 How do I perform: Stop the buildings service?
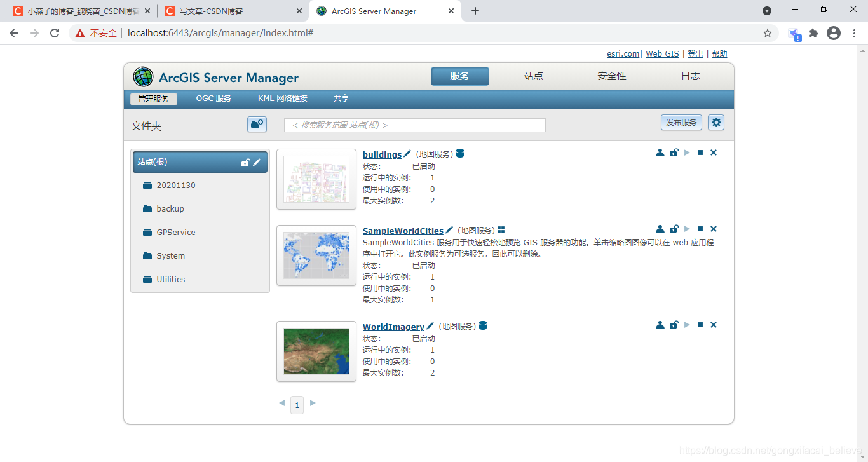700,153
